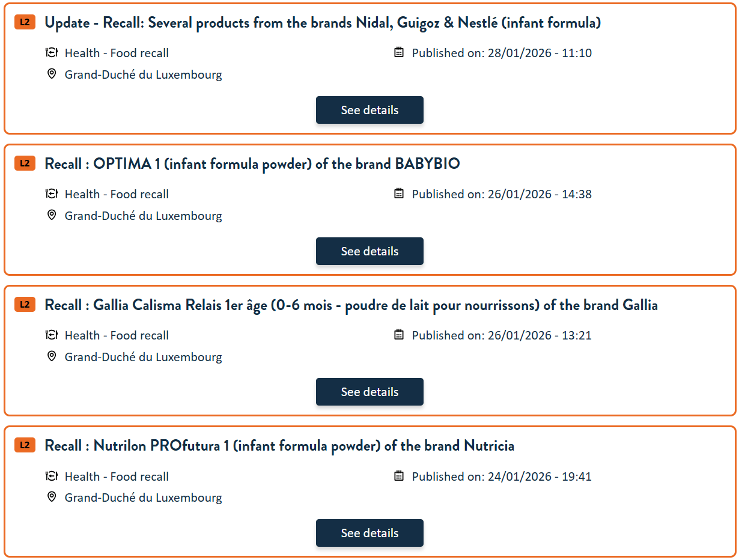Click the L2 badge on Nidal Guigoz recall

25,22
